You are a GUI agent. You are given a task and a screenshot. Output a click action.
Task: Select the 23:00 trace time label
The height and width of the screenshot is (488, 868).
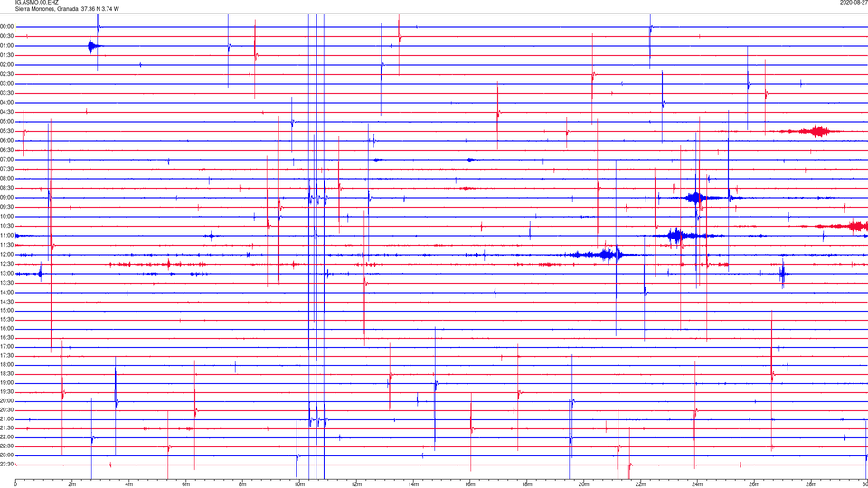tap(7, 455)
